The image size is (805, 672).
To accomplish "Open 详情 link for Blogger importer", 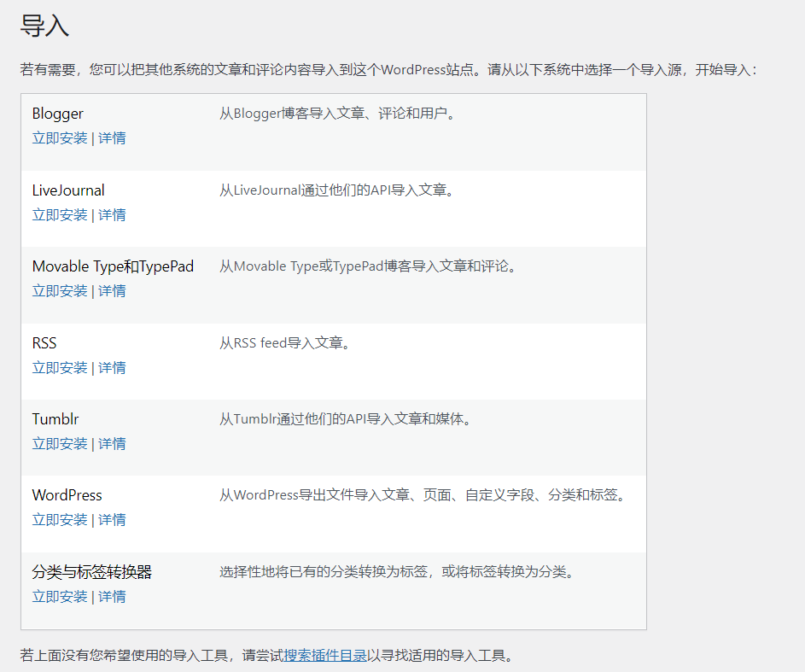I will pyautogui.click(x=112, y=138).
